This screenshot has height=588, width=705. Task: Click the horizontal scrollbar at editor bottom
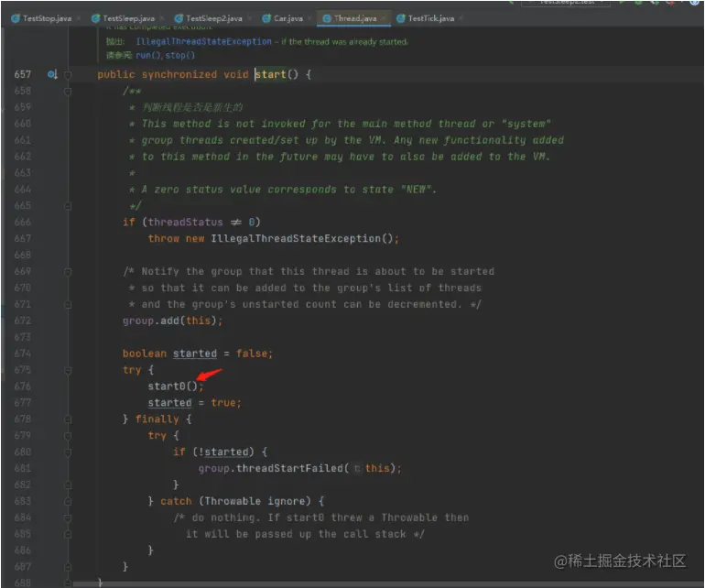(x=386, y=584)
